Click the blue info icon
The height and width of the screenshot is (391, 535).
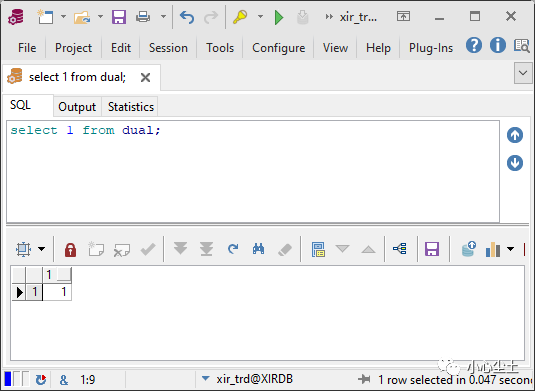click(498, 45)
